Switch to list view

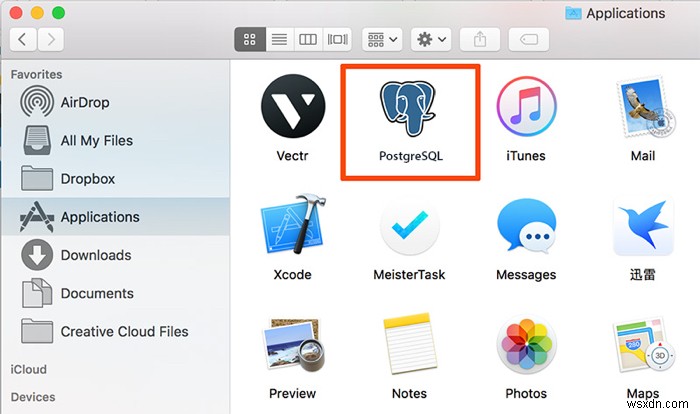click(x=279, y=39)
